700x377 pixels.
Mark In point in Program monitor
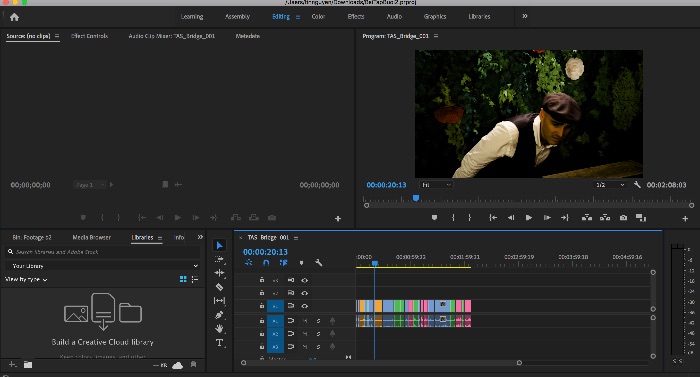(x=453, y=218)
